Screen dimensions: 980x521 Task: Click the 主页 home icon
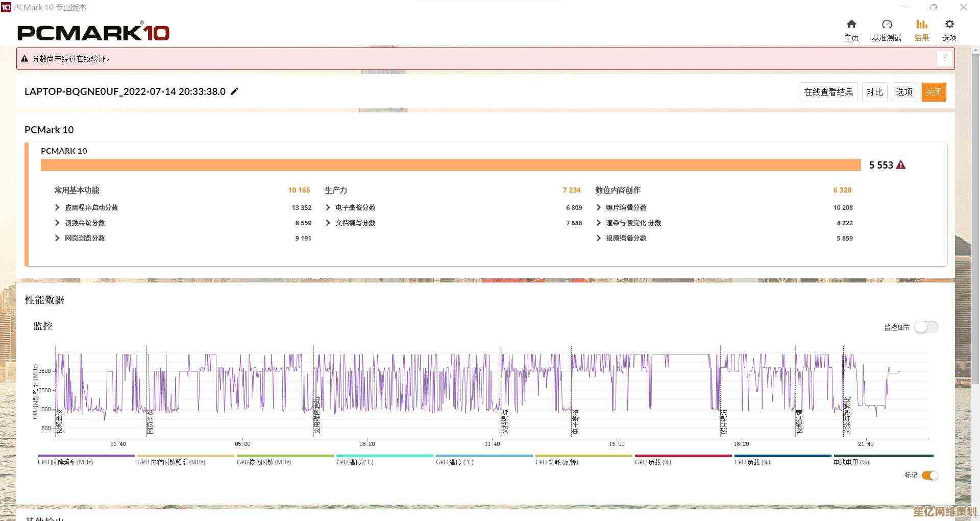pyautogui.click(x=851, y=25)
